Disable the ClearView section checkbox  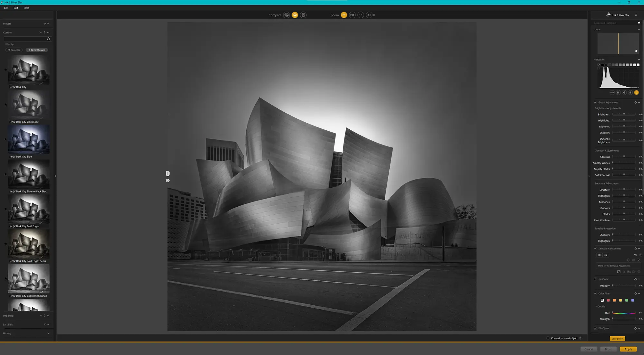pyautogui.click(x=595, y=279)
